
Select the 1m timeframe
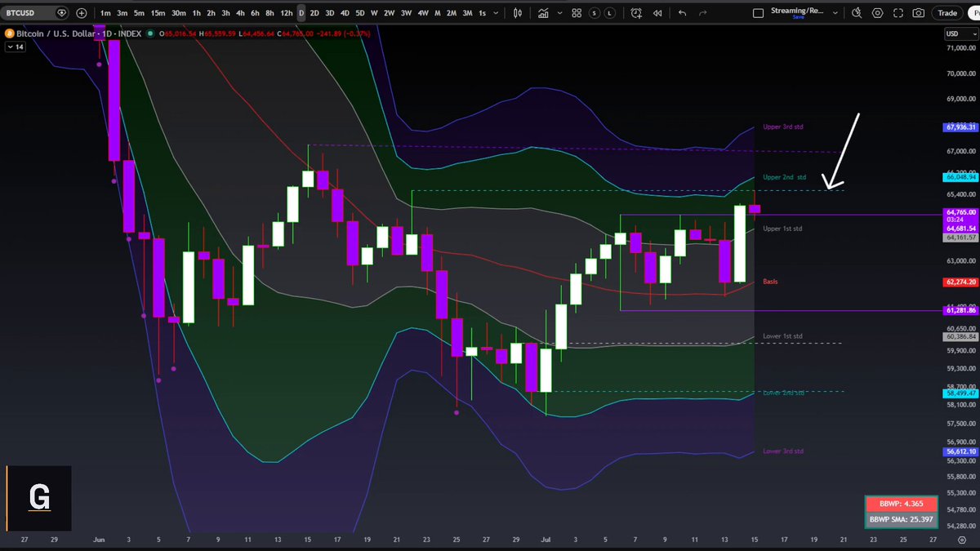[105, 13]
